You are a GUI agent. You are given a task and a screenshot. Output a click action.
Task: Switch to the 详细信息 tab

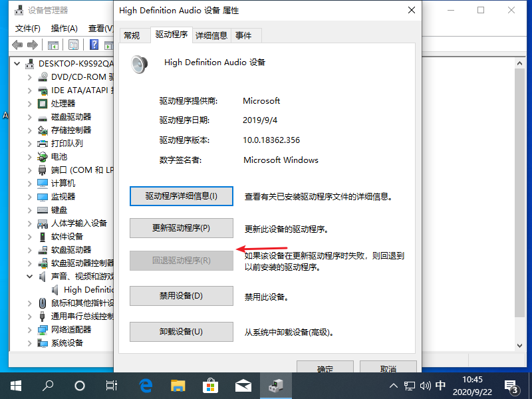click(x=211, y=35)
